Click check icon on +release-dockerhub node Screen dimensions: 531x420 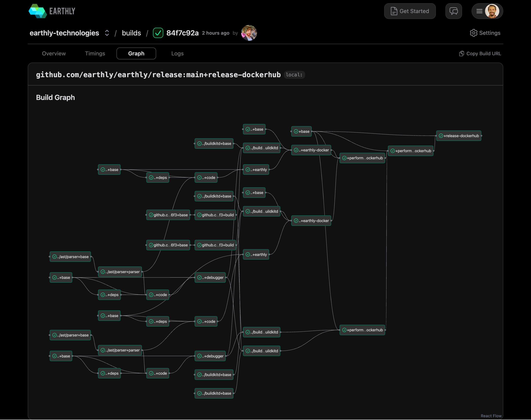click(x=441, y=136)
